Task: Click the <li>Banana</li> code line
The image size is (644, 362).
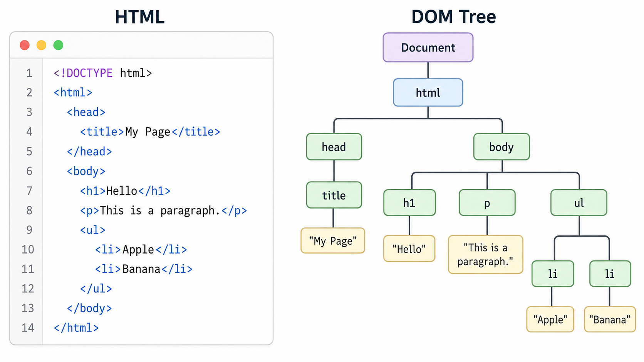Action: [144, 269]
